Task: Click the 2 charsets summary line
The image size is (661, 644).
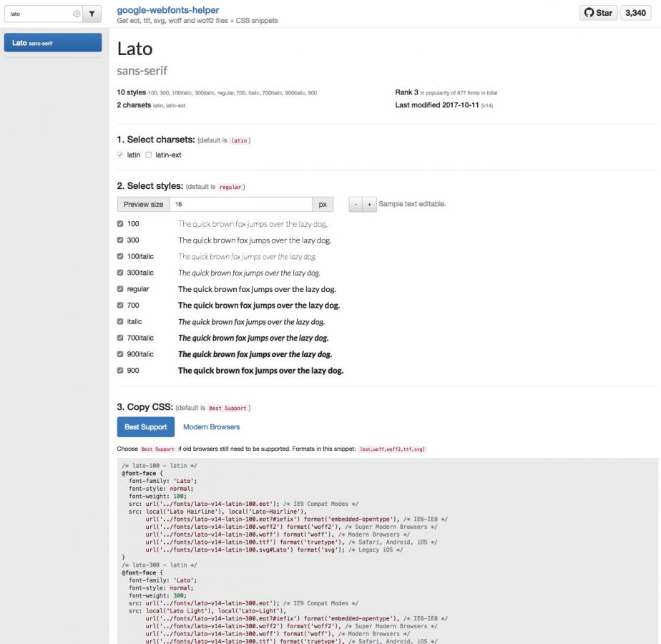Action: (151, 105)
